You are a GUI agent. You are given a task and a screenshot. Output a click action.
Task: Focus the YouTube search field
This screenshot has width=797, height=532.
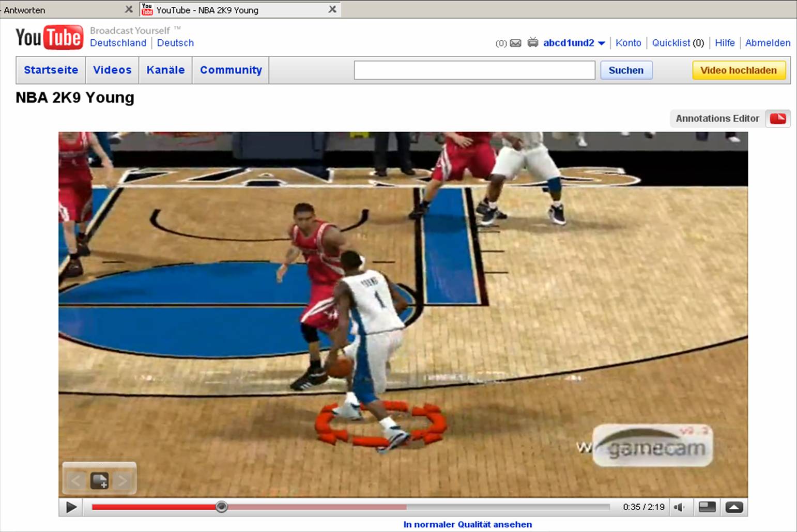tap(474, 70)
